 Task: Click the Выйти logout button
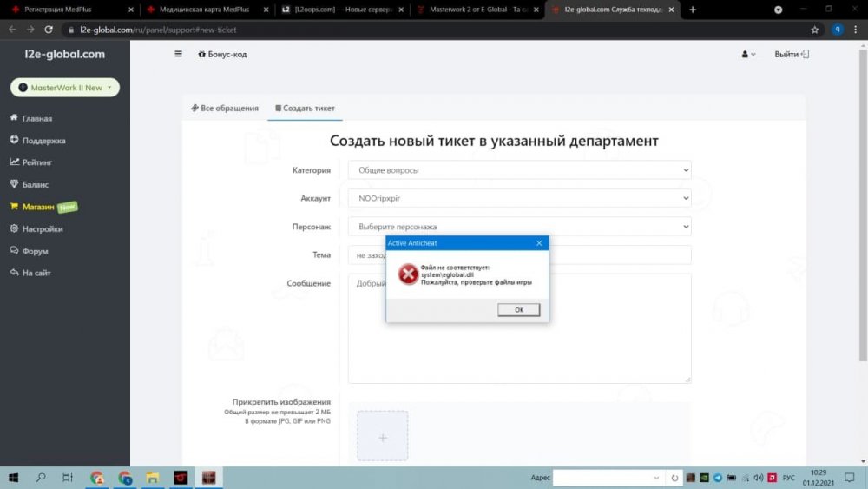[x=791, y=54]
